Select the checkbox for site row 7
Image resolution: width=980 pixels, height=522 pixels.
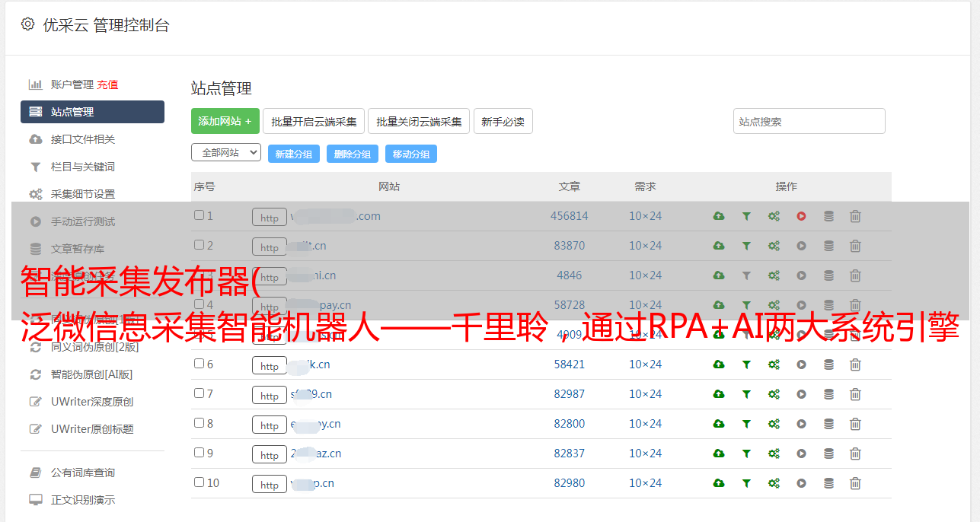point(199,393)
